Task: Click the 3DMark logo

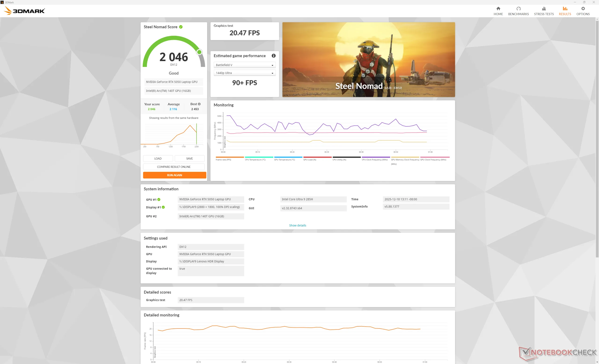Action: click(x=25, y=11)
